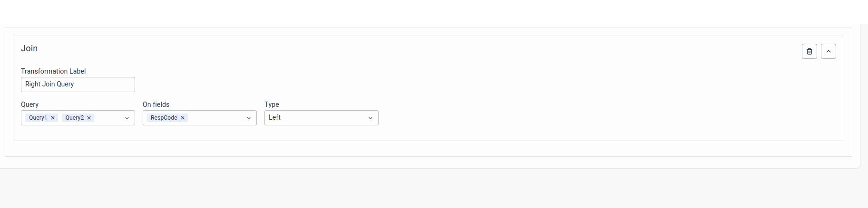Viewport: 868px width, 208px height.
Task: Remove RespCode field using its X
Action: 183,118
